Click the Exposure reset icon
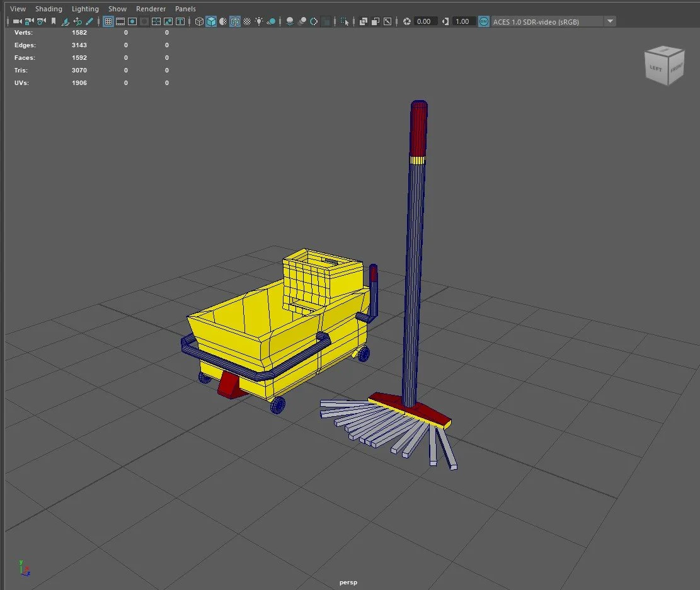This screenshot has height=590, width=700. point(406,21)
